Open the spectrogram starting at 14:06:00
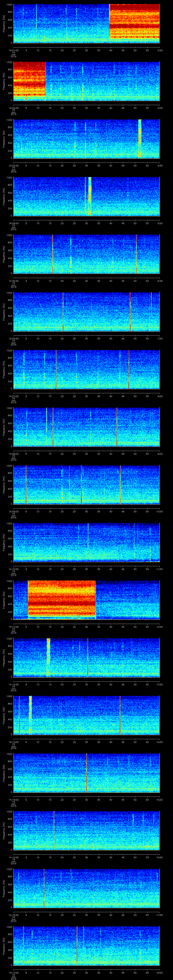This screenshot has height=980, width=173. [86, 312]
